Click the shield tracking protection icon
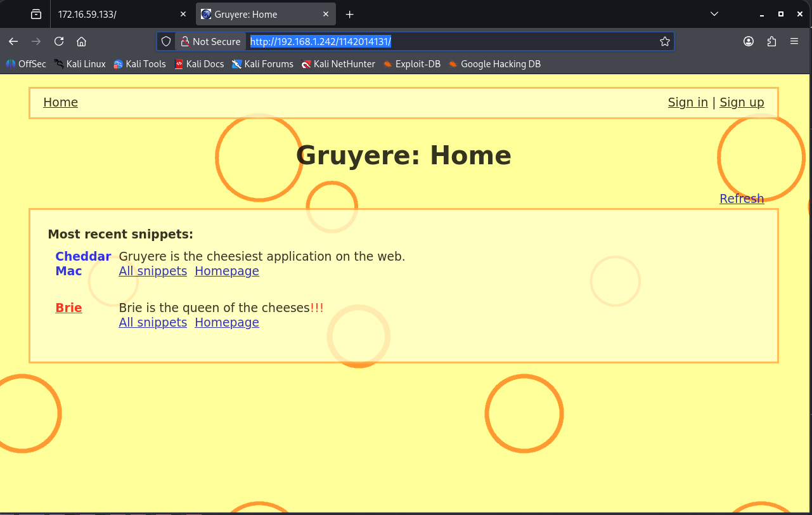812x515 pixels. (x=166, y=41)
